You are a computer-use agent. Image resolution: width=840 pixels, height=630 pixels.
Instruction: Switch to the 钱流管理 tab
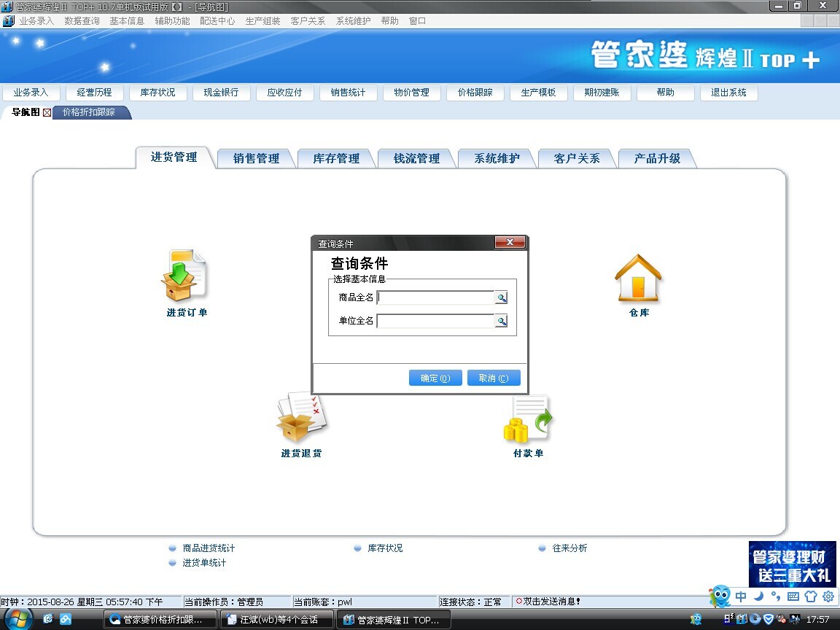point(417,158)
